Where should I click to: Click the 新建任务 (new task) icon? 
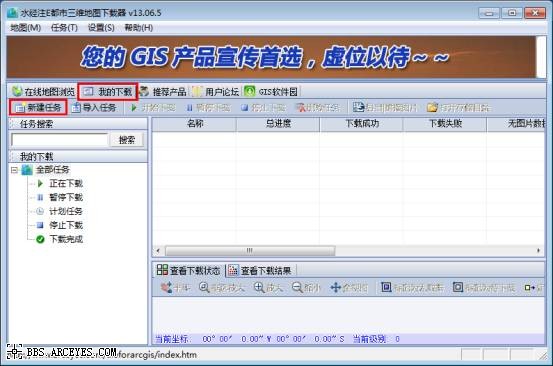point(20,108)
